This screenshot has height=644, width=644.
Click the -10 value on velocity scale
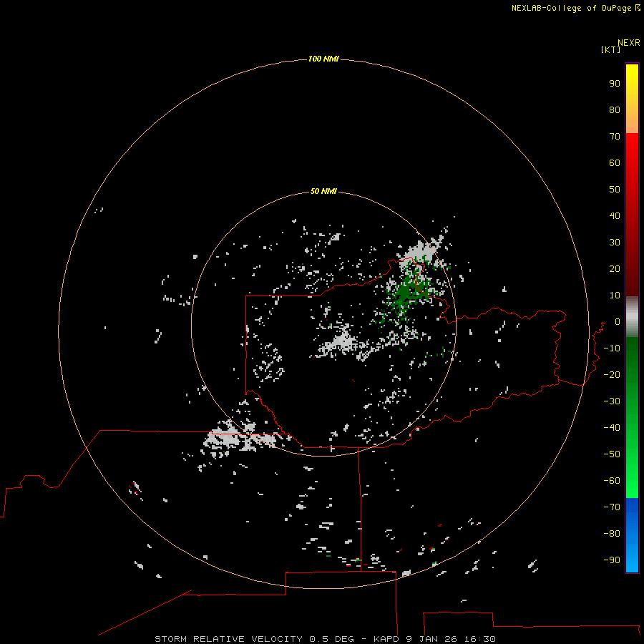point(612,348)
